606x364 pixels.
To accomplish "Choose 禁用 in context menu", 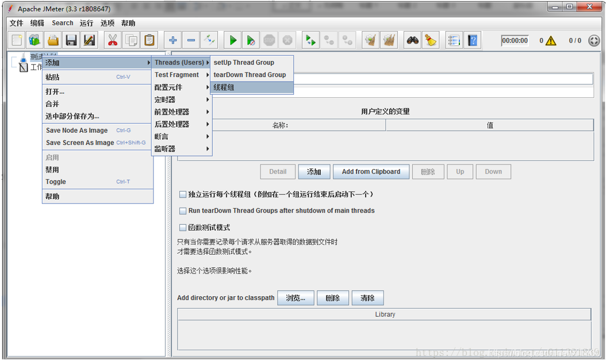I will [97, 170].
